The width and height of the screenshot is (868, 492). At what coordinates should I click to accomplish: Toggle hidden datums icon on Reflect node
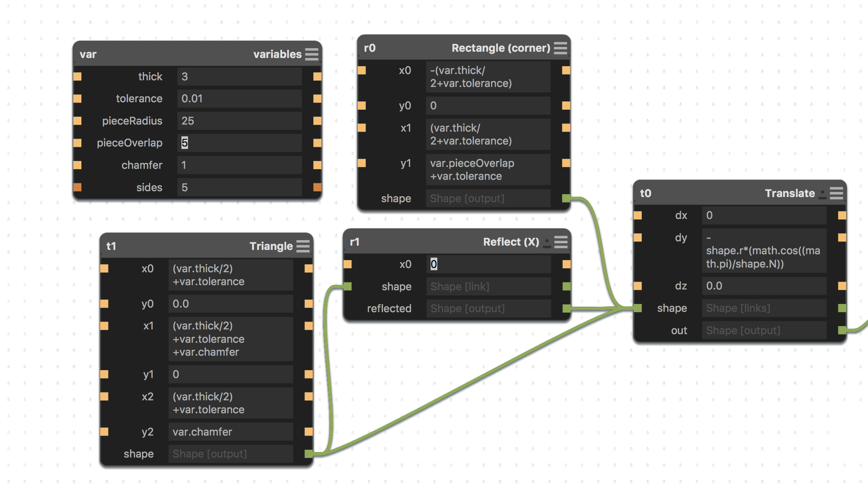tap(547, 243)
